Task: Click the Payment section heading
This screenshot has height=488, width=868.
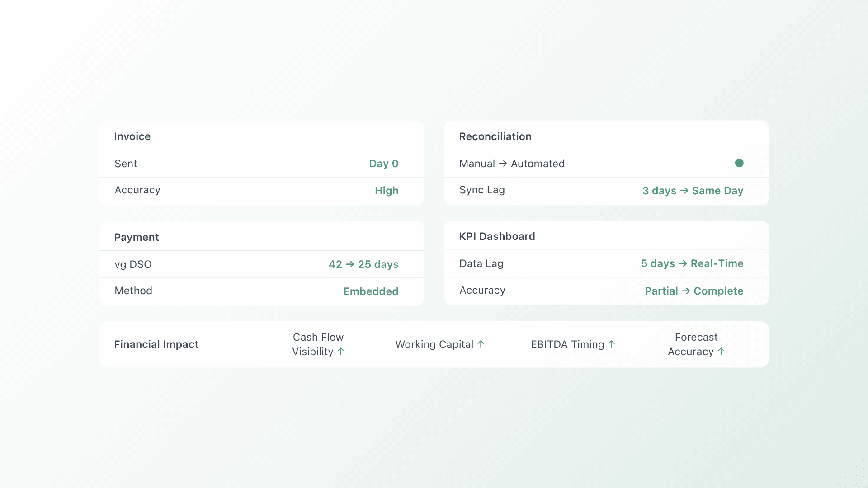Action: [136, 237]
